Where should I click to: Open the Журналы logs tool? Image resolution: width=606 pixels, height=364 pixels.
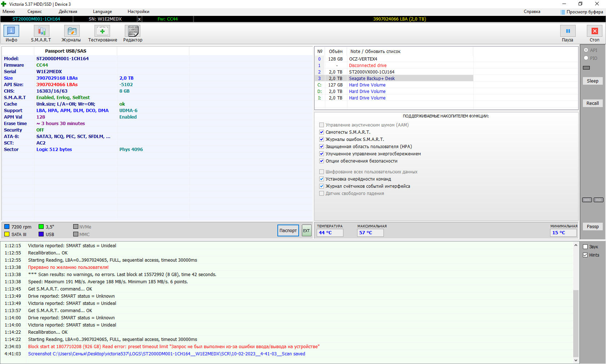[71, 31]
